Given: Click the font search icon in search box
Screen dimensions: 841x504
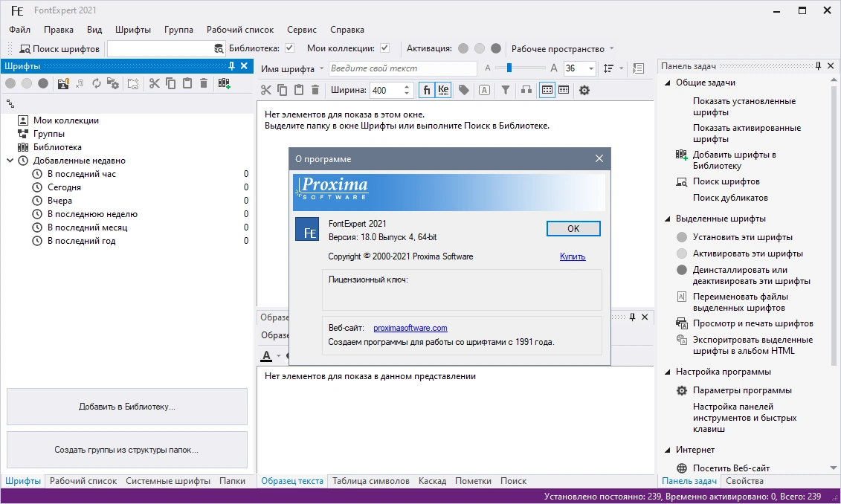Looking at the screenshot, I should [x=219, y=49].
